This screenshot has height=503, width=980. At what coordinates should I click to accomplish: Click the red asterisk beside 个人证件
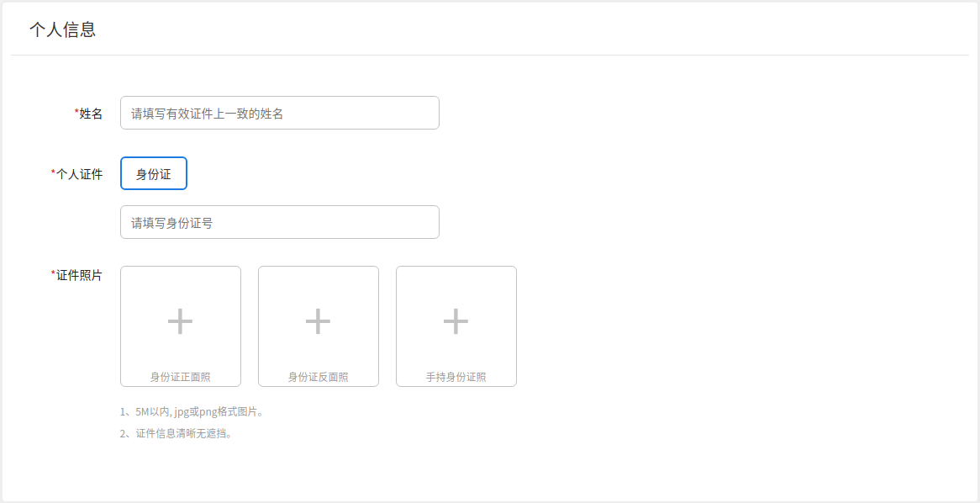[53, 172]
